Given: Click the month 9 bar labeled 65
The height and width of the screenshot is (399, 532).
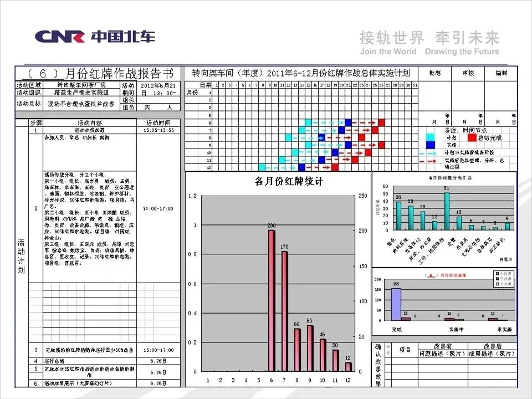Looking at the screenshot, I should [x=310, y=349].
